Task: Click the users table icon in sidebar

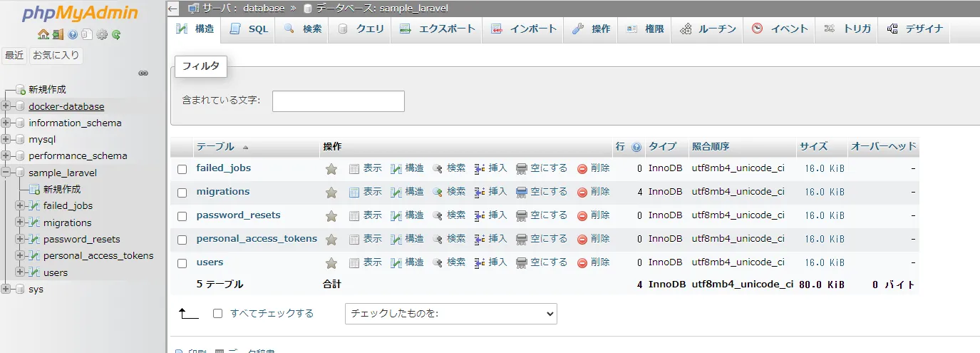Action: (x=33, y=272)
